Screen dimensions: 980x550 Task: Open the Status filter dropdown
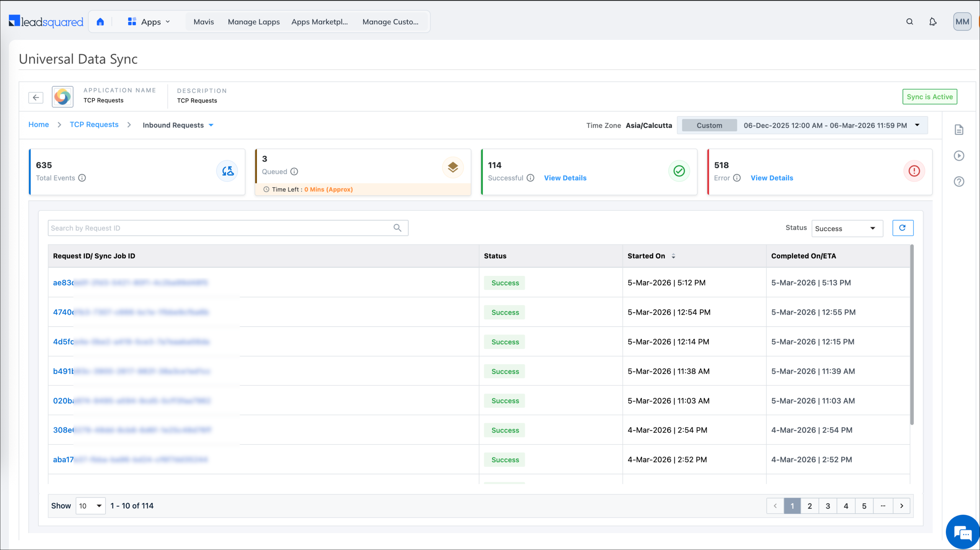847,228
